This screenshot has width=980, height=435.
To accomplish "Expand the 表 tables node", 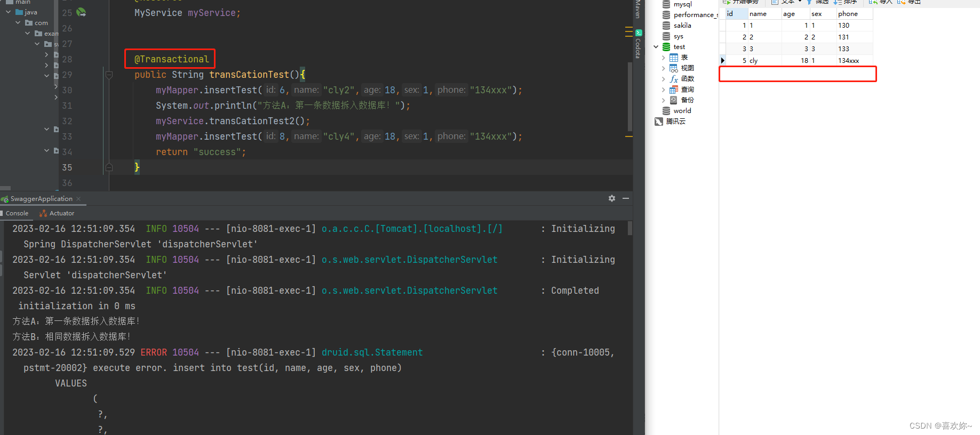I will pyautogui.click(x=664, y=58).
